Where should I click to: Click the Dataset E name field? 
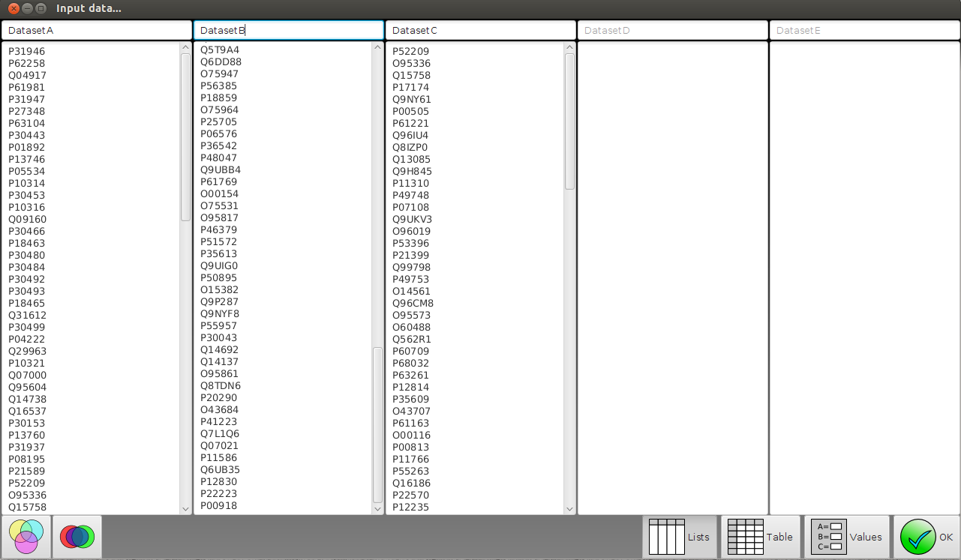865,30
